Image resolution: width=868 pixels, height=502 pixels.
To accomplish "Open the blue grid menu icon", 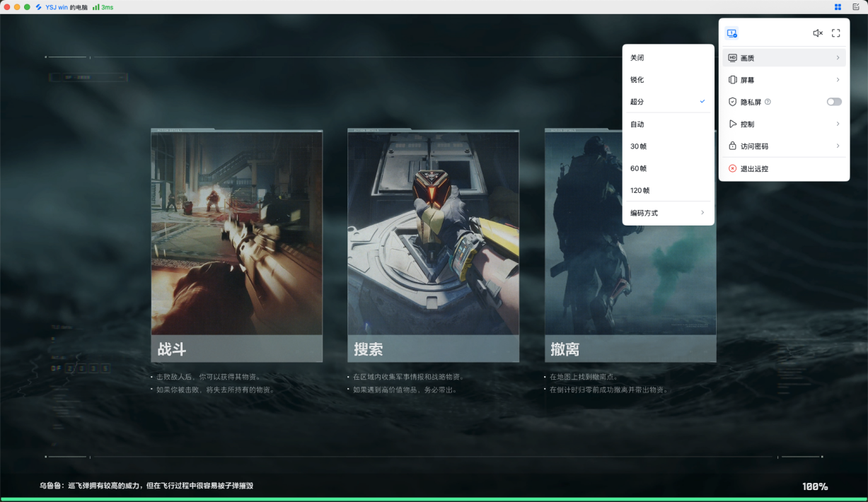I will [x=838, y=7].
